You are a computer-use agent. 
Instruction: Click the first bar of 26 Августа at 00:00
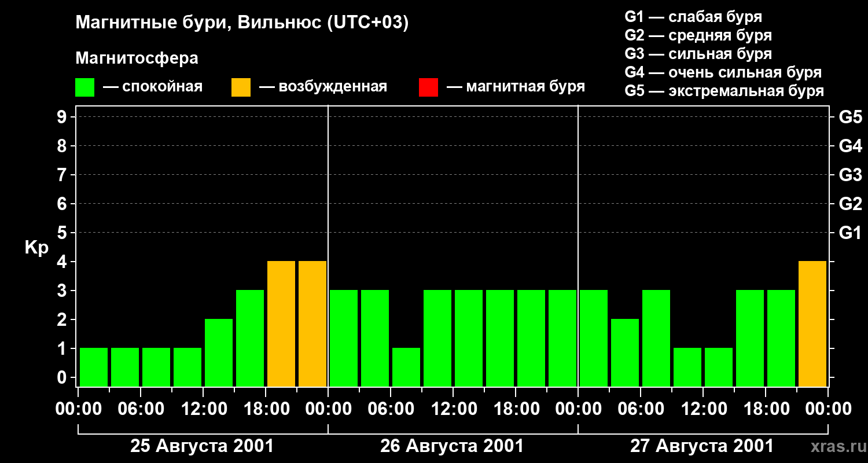coord(344,338)
